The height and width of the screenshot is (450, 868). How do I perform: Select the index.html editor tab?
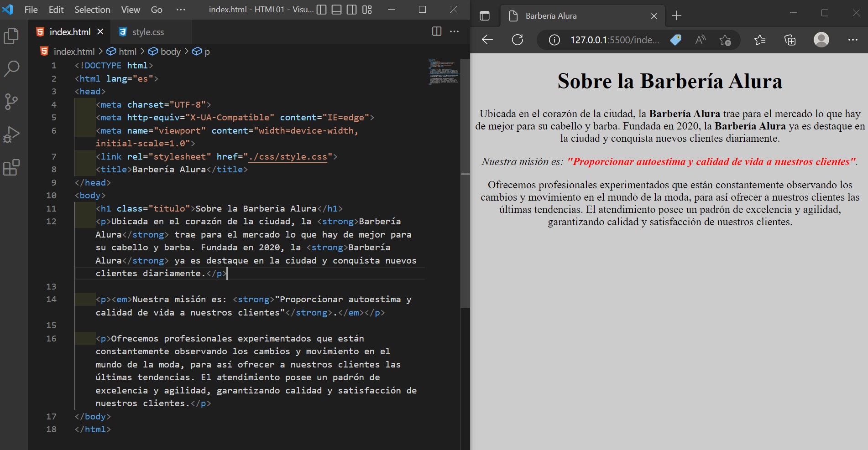(70, 32)
